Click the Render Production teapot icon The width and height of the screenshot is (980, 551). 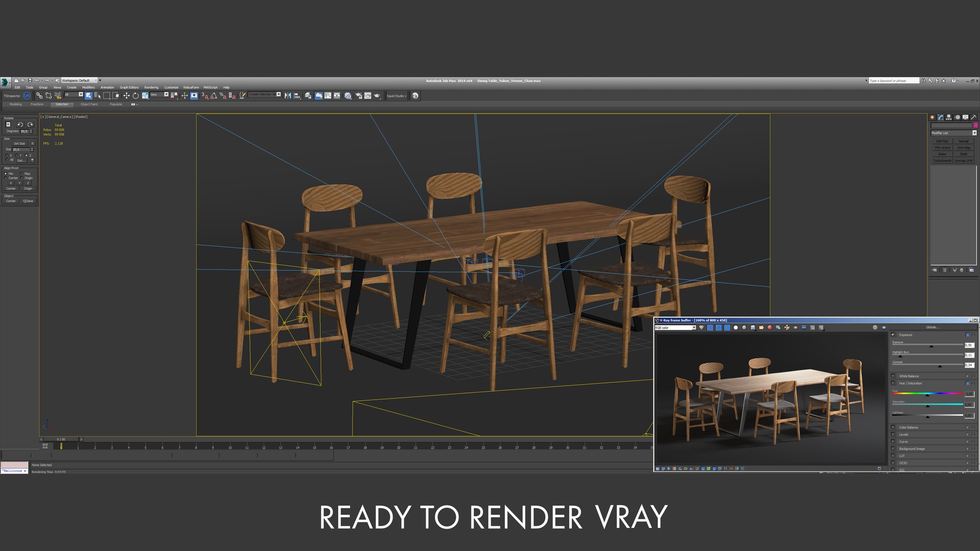[x=377, y=95]
